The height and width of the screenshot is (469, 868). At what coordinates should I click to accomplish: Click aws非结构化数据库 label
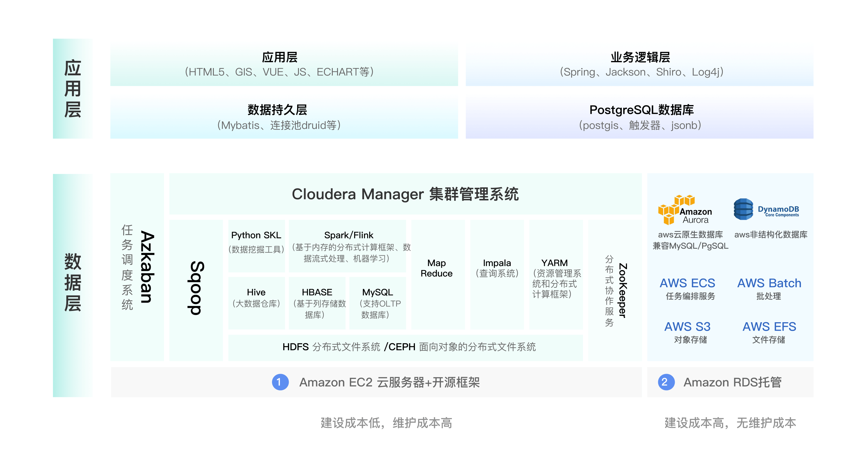(x=770, y=235)
